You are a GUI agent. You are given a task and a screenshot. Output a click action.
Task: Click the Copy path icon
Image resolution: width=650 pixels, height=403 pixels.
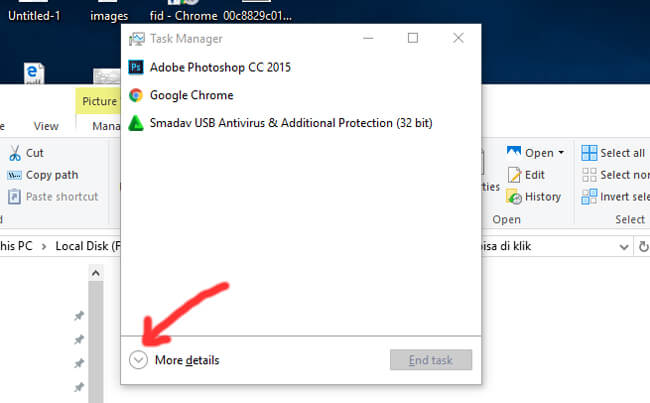click(x=15, y=175)
